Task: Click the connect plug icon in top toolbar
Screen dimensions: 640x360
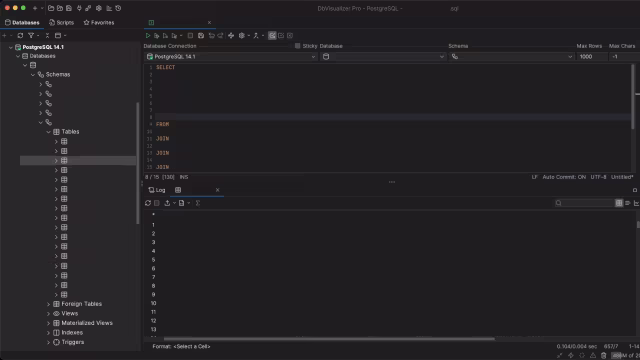Action: tap(79, 8)
